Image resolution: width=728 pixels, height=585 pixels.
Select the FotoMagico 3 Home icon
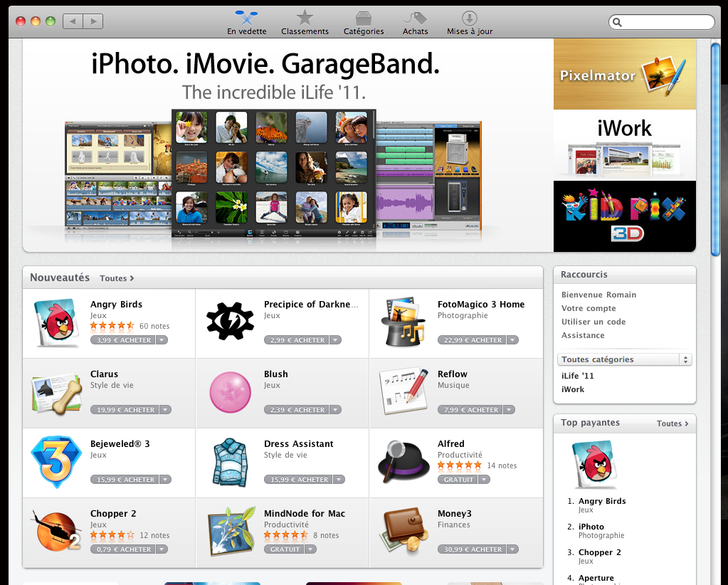click(x=403, y=322)
